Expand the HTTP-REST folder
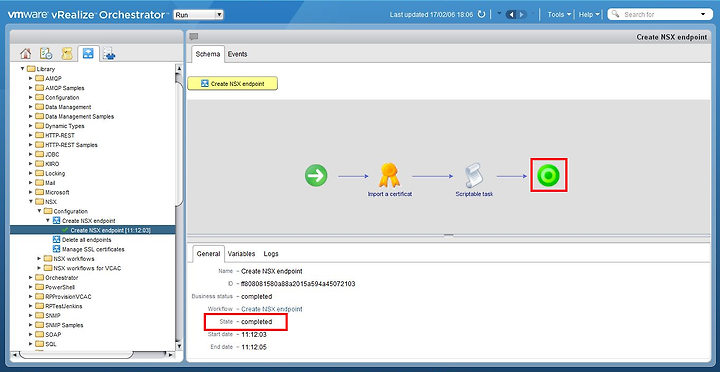Image resolution: width=720 pixels, height=372 pixels. click(x=31, y=135)
